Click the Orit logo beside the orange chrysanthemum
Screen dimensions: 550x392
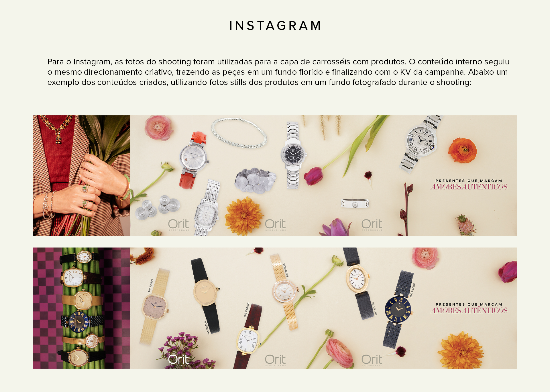[275, 225]
